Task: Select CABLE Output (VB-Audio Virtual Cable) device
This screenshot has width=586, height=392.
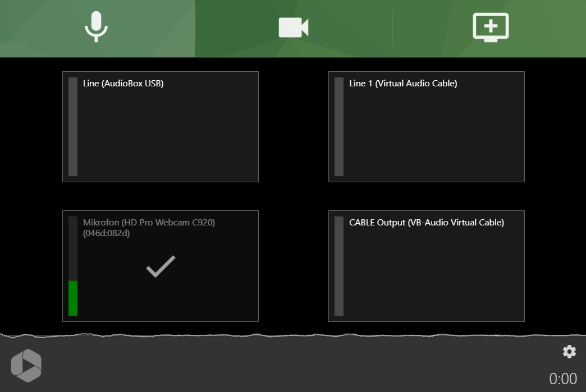Action: point(427,266)
